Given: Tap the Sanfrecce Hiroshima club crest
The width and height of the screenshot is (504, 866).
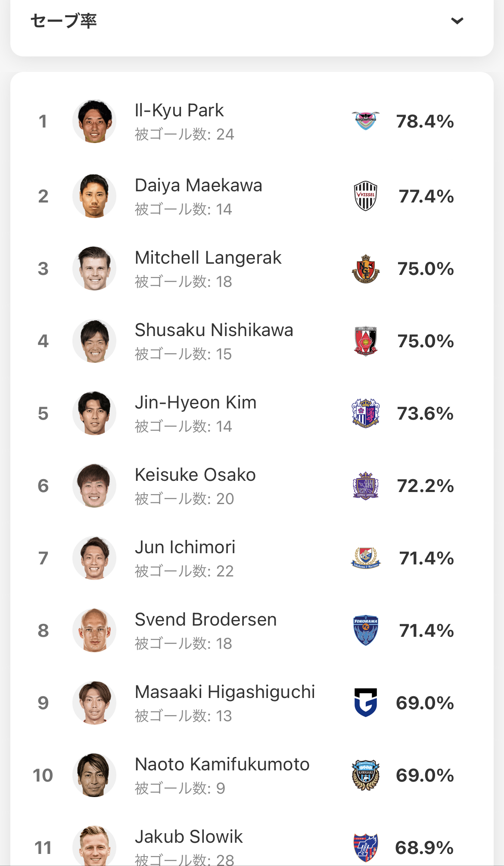Looking at the screenshot, I should (366, 486).
